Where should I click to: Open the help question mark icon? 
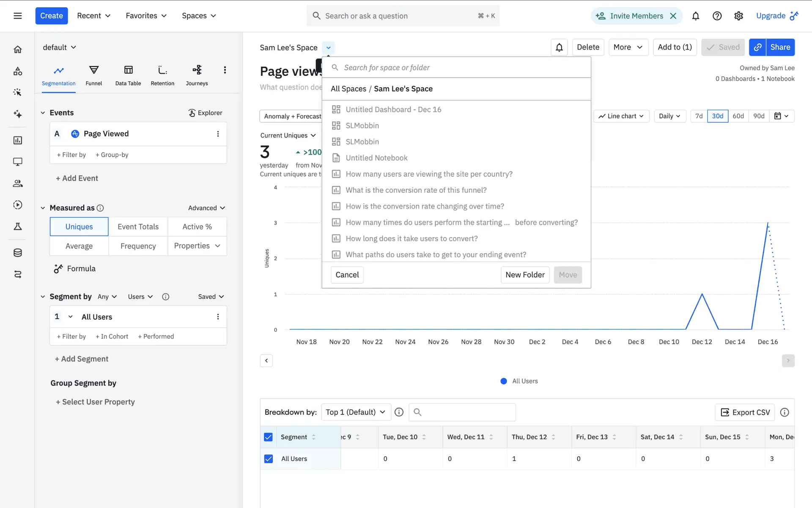[717, 16]
